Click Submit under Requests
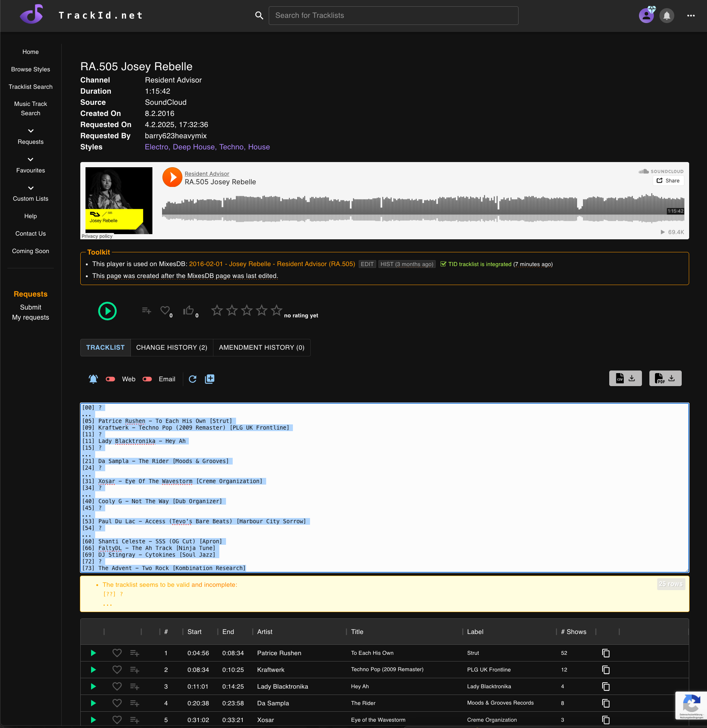The width and height of the screenshot is (707, 728). pos(30,307)
